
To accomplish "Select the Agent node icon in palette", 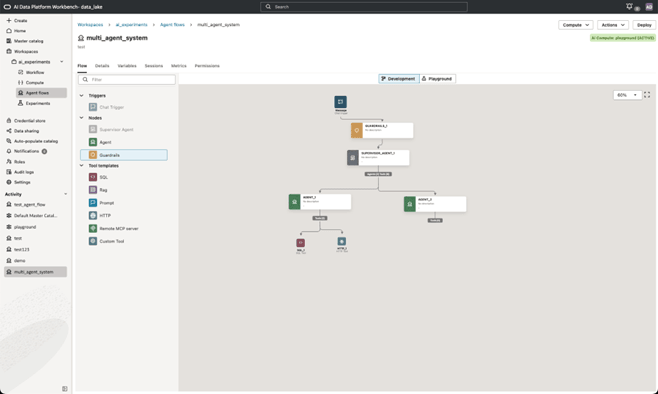I will click(93, 142).
